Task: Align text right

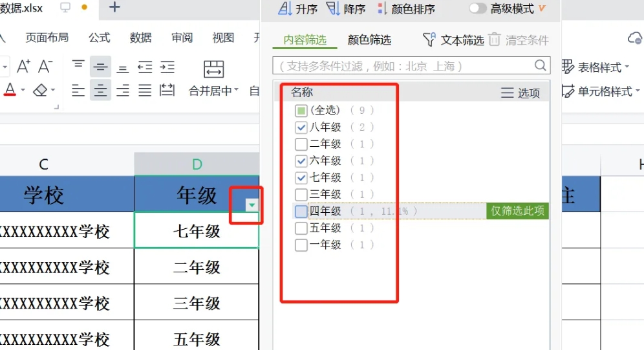Action: point(122,90)
